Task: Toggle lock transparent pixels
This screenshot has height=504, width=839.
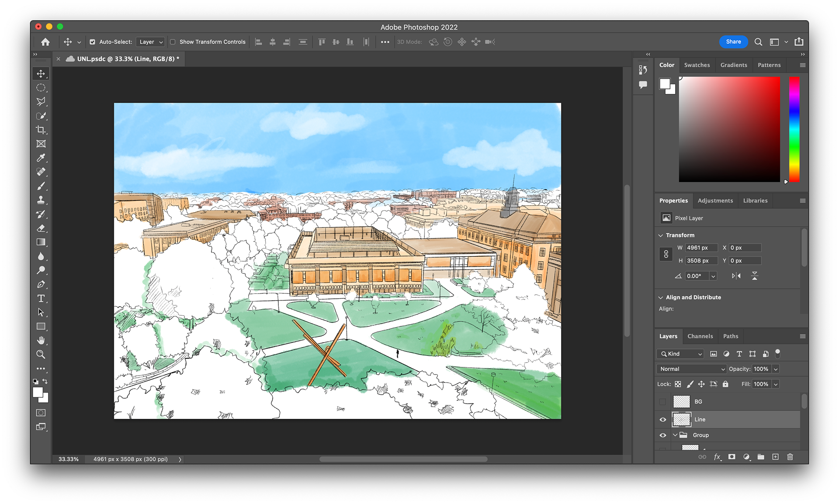Action: tap(678, 384)
